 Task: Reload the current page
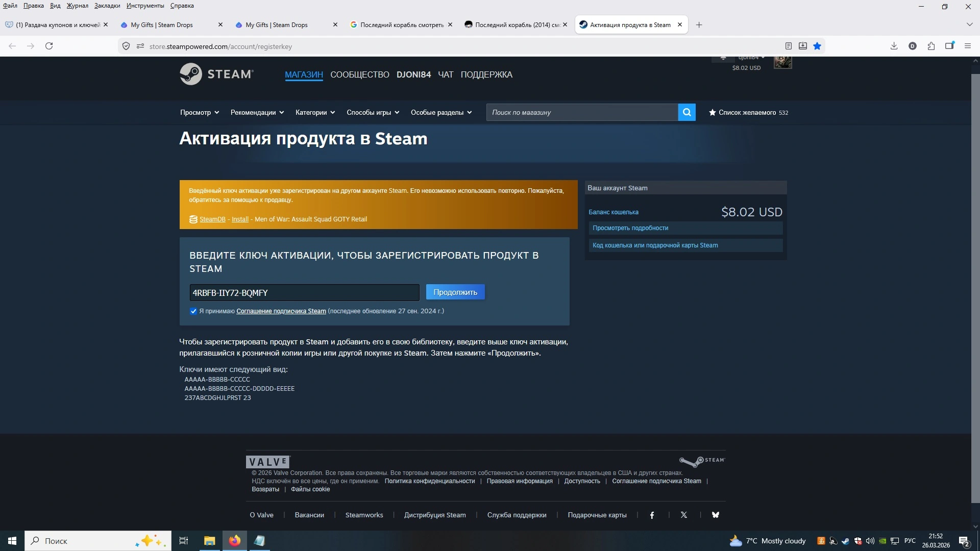click(49, 46)
